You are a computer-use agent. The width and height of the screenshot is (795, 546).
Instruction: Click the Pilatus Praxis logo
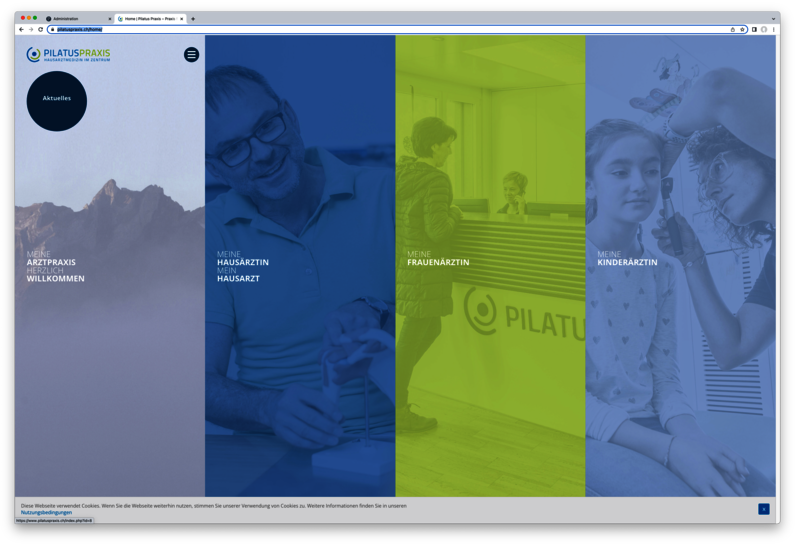tap(68, 55)
